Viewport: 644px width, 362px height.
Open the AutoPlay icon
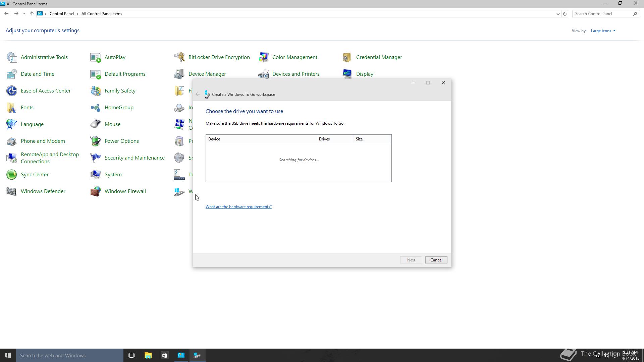(96, 57)
